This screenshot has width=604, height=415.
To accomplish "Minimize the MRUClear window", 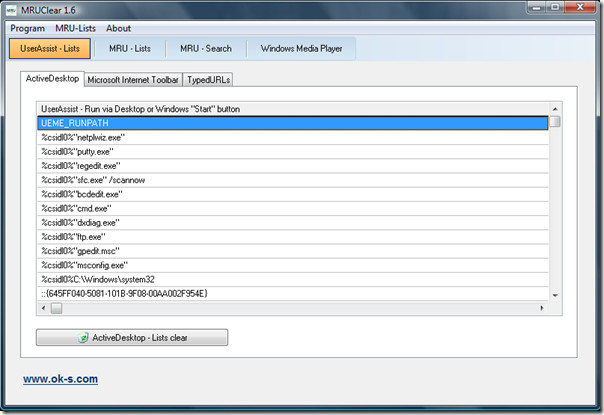I will click(537, 7).
